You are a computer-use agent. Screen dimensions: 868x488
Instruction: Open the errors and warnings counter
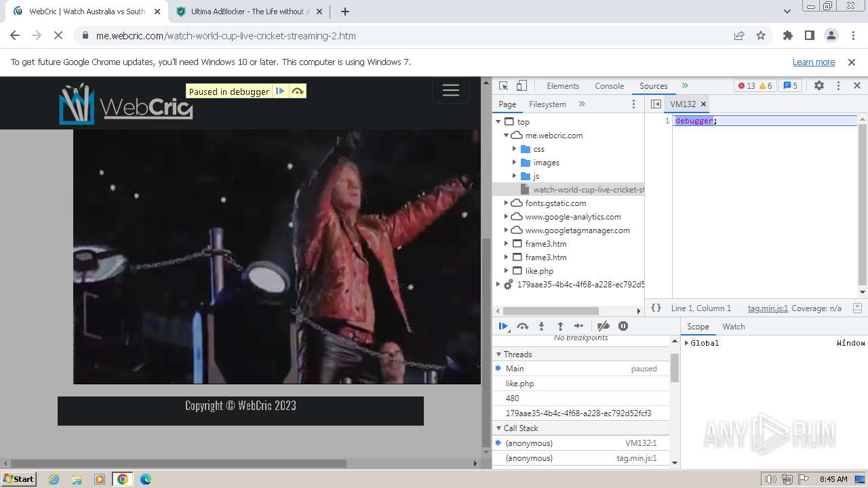pos(755,85)
